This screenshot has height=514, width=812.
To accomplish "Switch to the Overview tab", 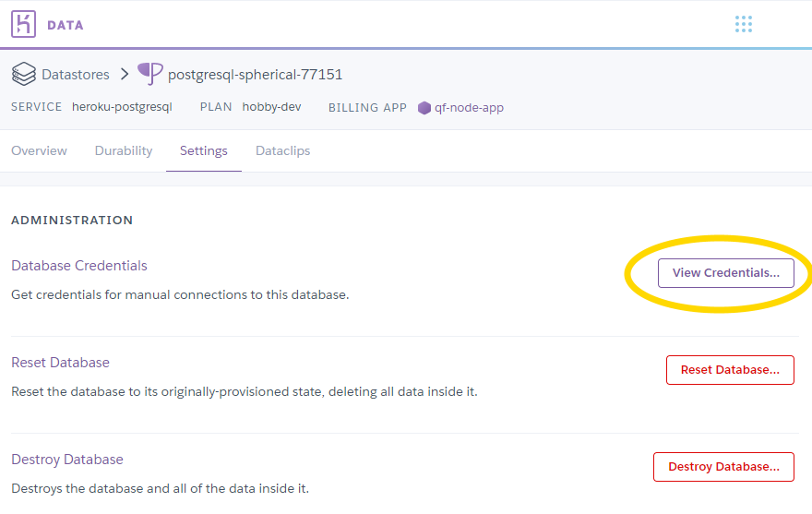I will [39, 150].
